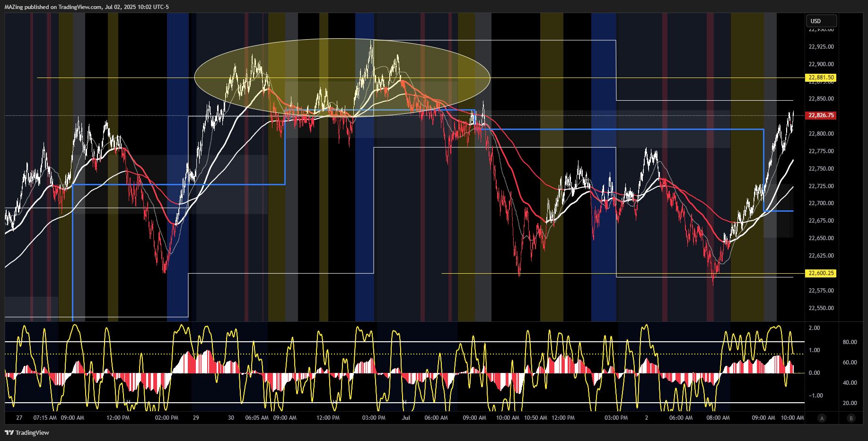Click the 22,750.00 price axis value

tap(821, 169)
